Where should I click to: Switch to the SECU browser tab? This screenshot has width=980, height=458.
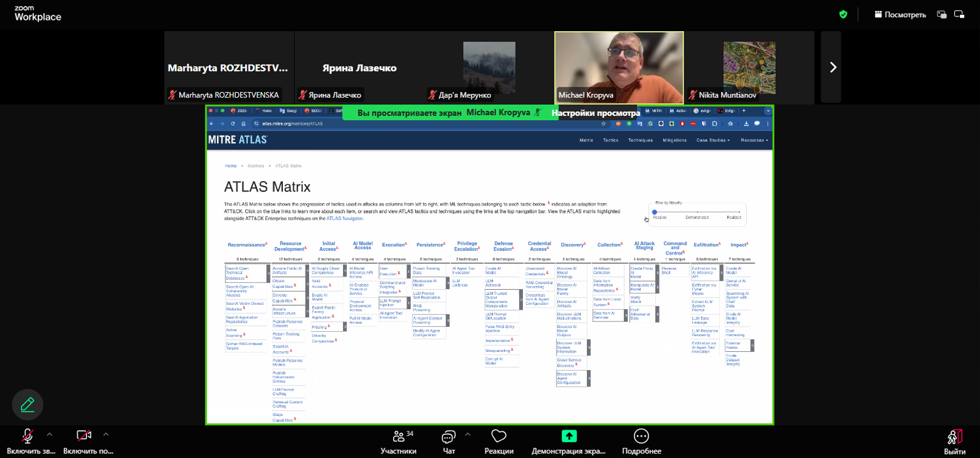pos(313,111)
